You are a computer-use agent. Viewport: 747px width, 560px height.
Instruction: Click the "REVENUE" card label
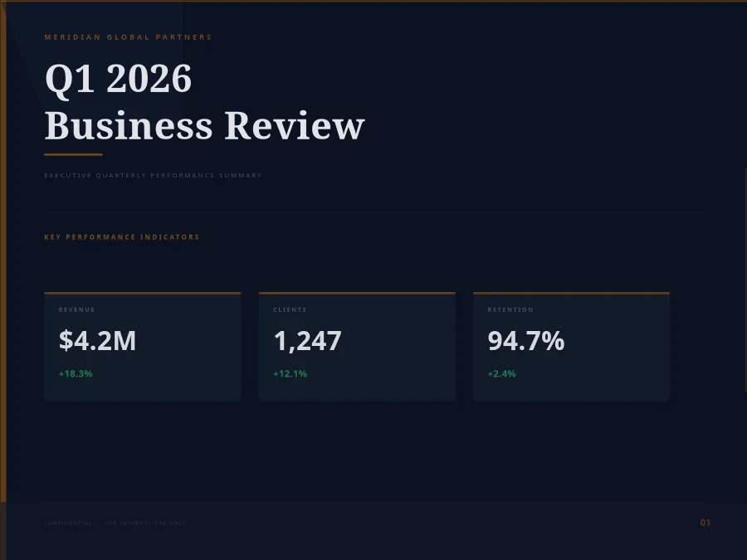click(x=76, y=309)
